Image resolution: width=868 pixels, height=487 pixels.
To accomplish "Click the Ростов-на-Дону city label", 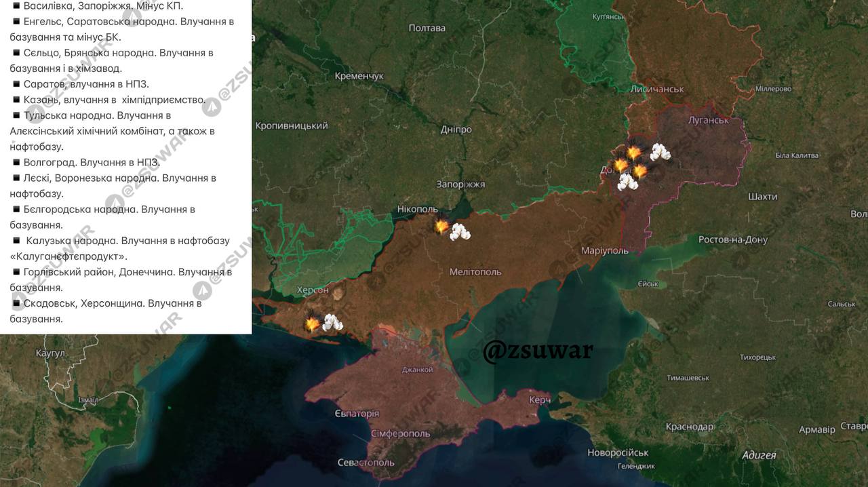I will [x=733, y=240].
